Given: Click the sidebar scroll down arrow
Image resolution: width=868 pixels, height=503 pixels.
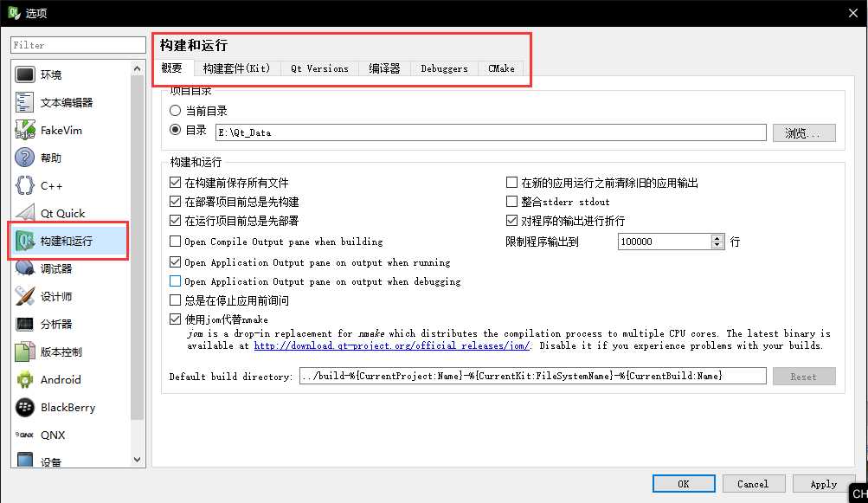Looking at the screenshot, I should pyautogui.click(x=138, y=459).
